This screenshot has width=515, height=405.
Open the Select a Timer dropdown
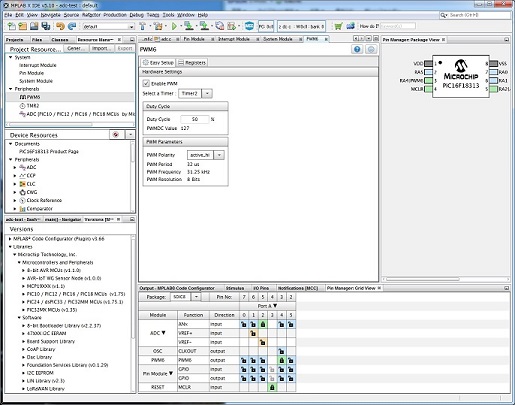point(207,93)
